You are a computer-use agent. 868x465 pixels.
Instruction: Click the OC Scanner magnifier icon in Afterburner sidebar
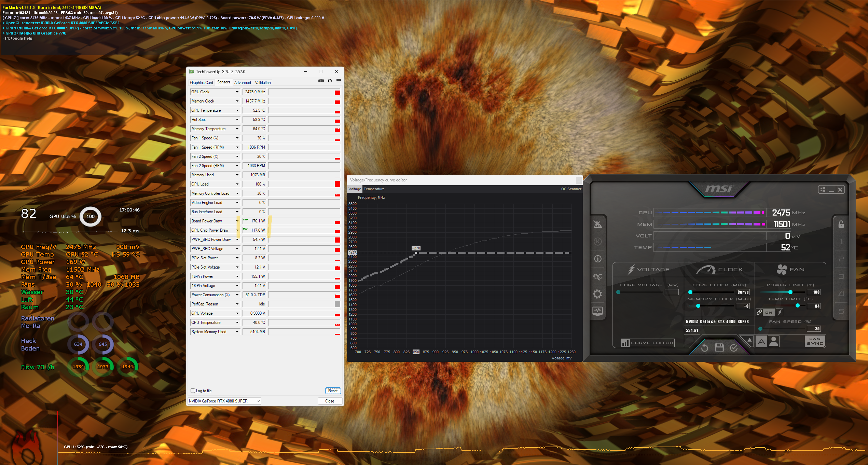pyautogui.click(x=597, y=276)
